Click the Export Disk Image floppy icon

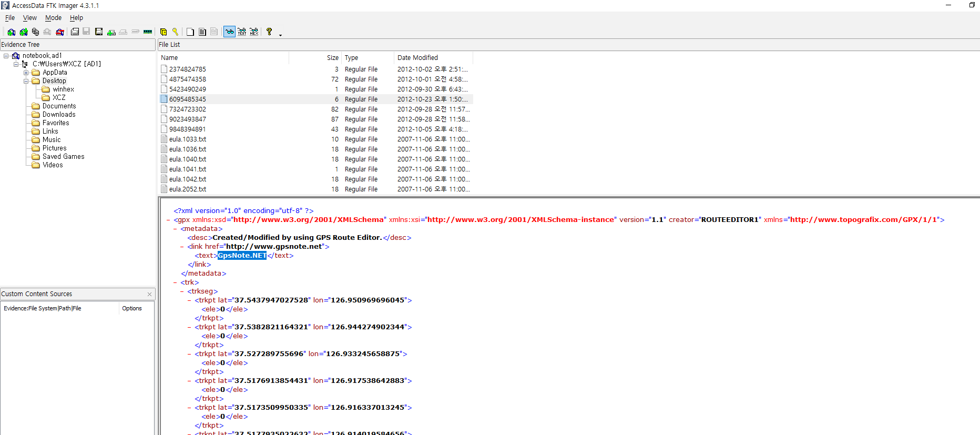pos(86,32)
